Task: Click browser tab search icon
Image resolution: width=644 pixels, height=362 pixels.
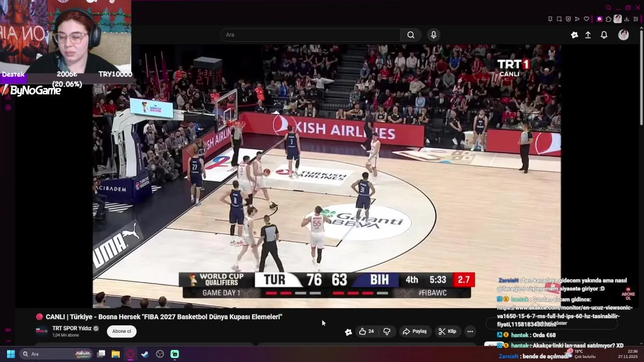Action: (608, 8)
